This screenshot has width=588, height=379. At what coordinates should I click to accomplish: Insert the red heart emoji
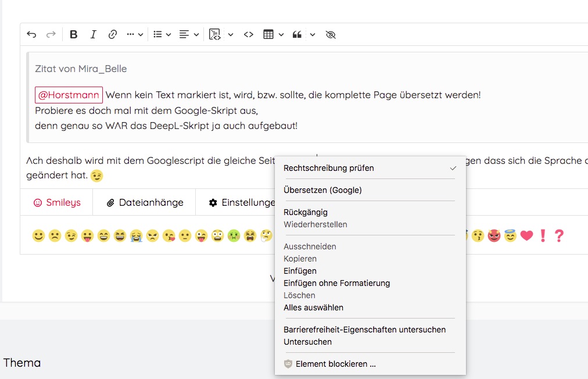tap(526, 236)
